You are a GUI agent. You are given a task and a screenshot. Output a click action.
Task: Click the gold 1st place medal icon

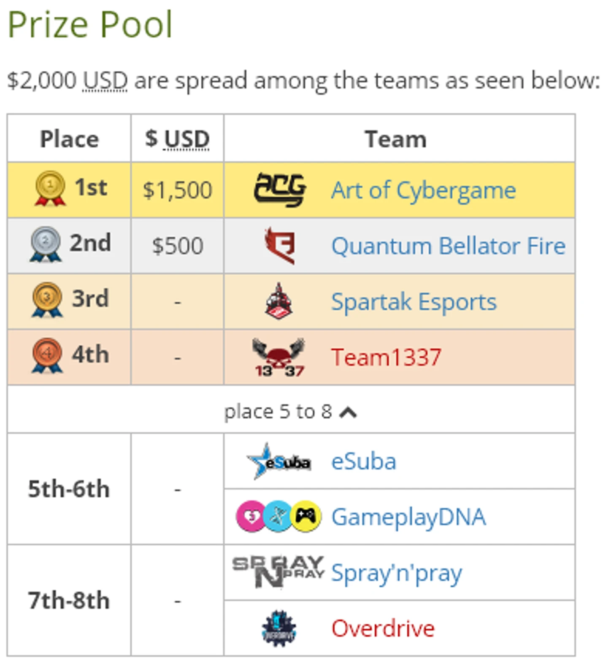(50, 188)
